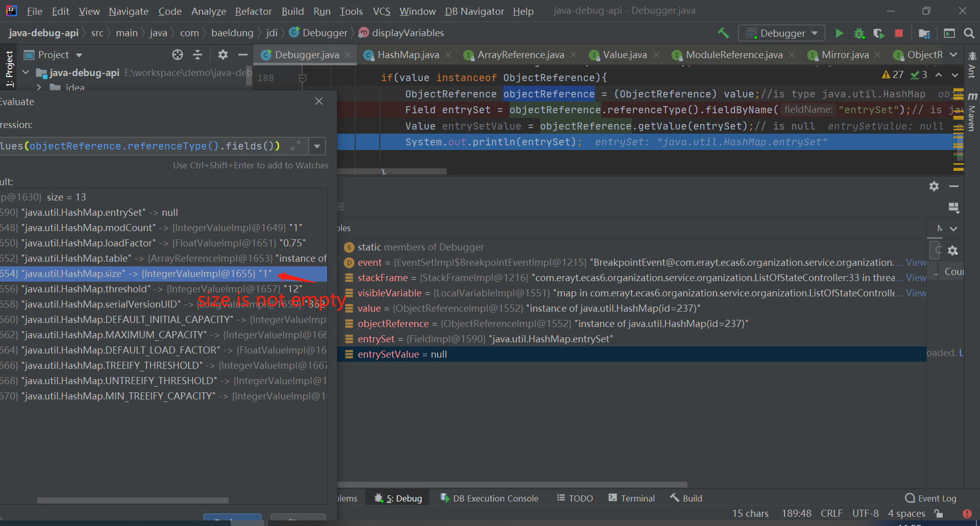Open the Build tool window
The height and width of the screenshot is (526, 980).
pyautogui.click(x=687, y=498)
